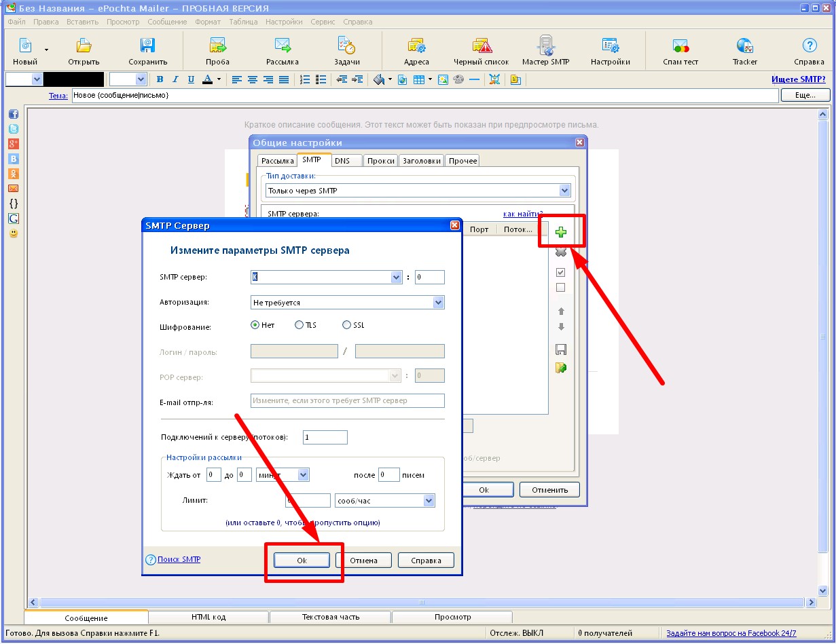Click the curly braces macro sidebar icon
Viewport: 836px width, 644px height.
13,203
